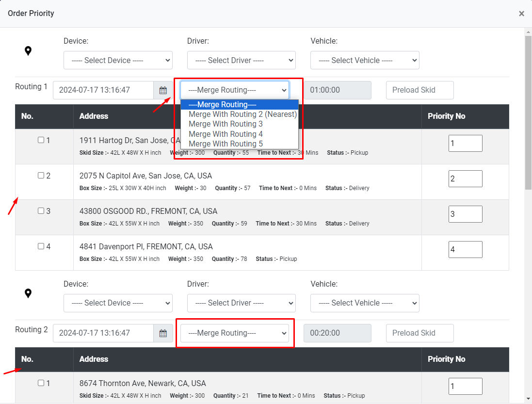Click priority number field for Hartog Dr
Screen dimensions: 532x404
click(x=465, y=143)
